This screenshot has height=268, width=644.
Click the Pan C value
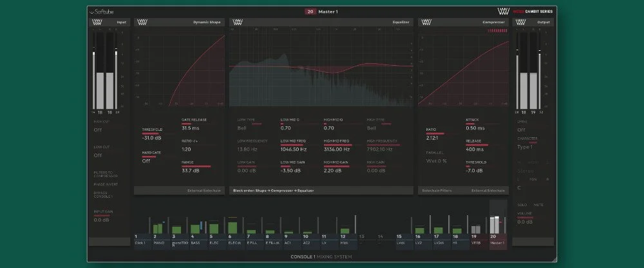pyautogui.click(x=519, y=188)
